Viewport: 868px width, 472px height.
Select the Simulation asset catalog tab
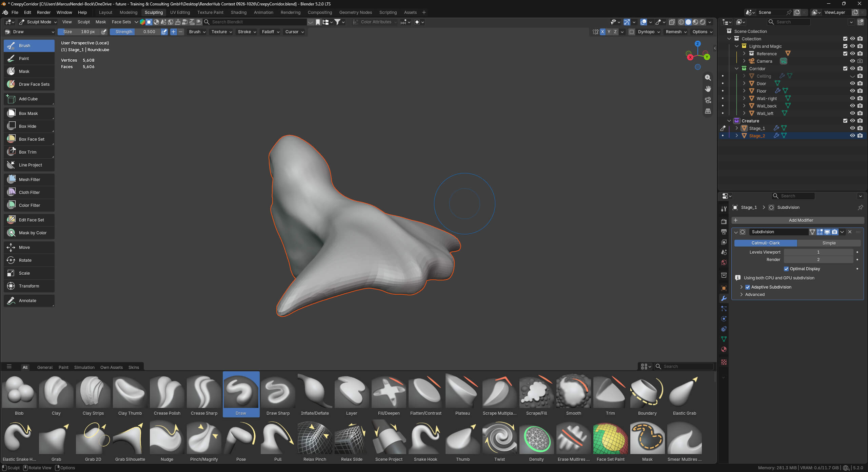pyautogui.click(x=84, y=367)
